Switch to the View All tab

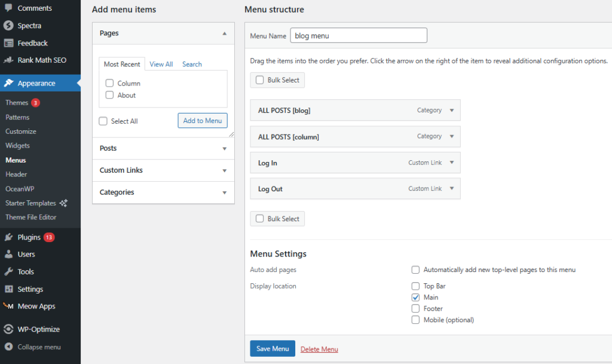tap(161, 65)
